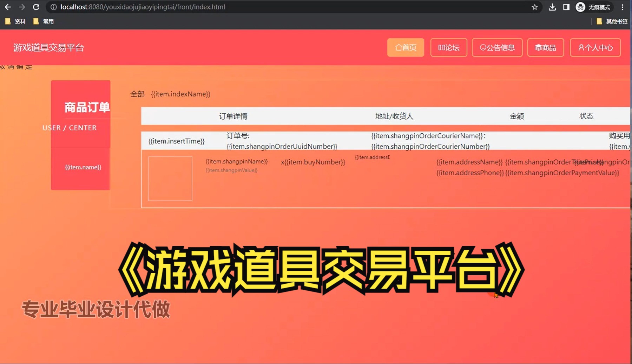Click the {{item.shangpinName}} product name
Screen dimensions: 632x364
(237, 161)
